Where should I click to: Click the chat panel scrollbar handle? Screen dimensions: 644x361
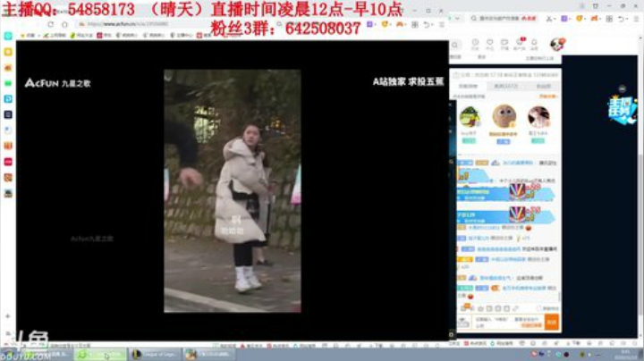(x=558, y=296)
